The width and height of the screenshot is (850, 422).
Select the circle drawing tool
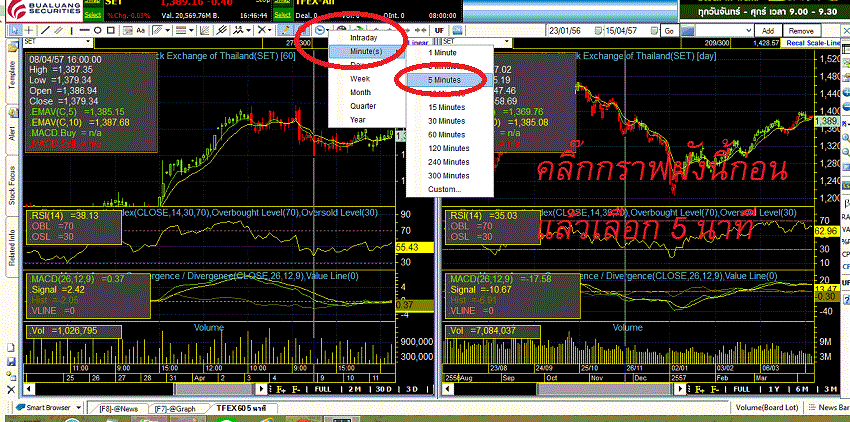click(x=98, y=30)
